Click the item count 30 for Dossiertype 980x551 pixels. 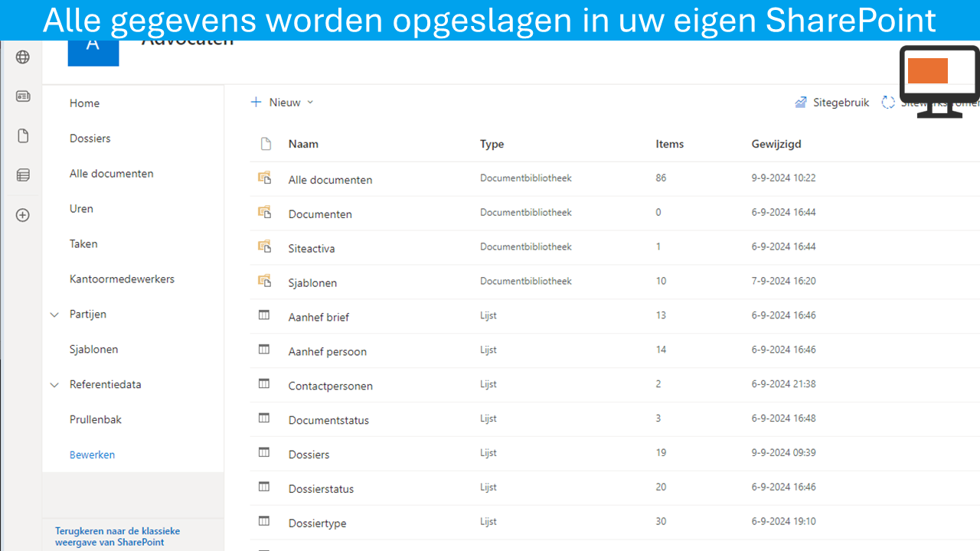[661, 521]
